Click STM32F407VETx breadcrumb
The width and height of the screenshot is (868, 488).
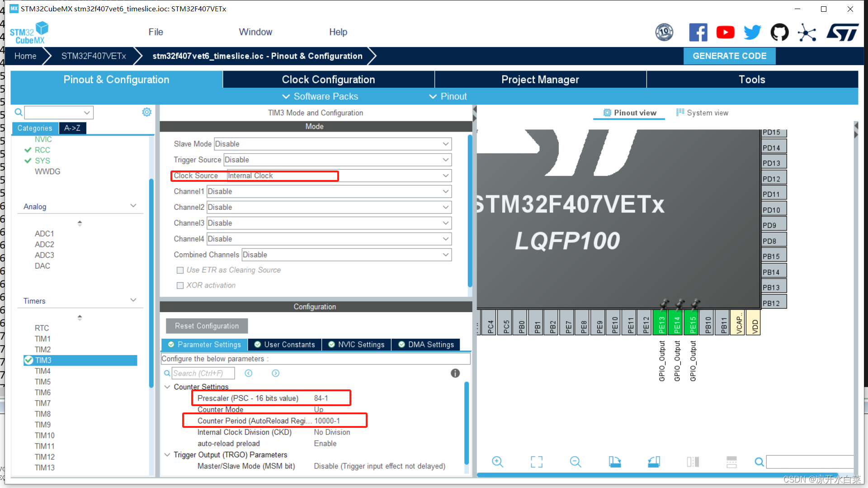[x=94, y=56]
